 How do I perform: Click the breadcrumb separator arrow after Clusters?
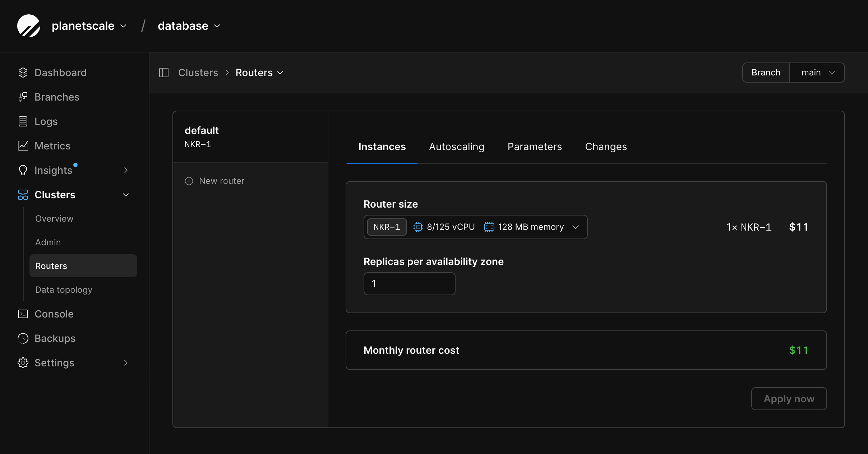227,73
